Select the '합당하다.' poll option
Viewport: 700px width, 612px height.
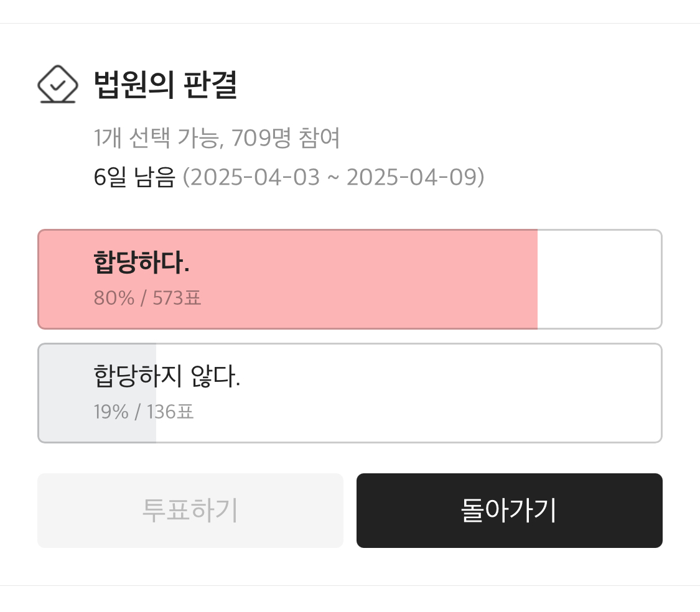(350, 279)
